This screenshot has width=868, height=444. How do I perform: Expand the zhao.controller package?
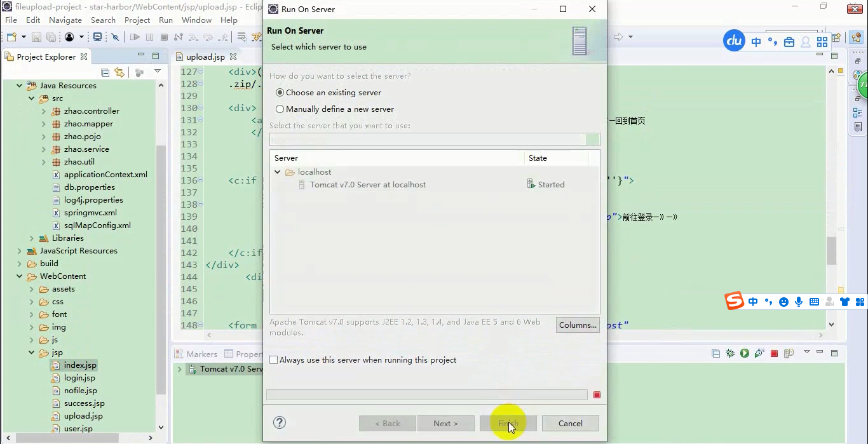43,111
